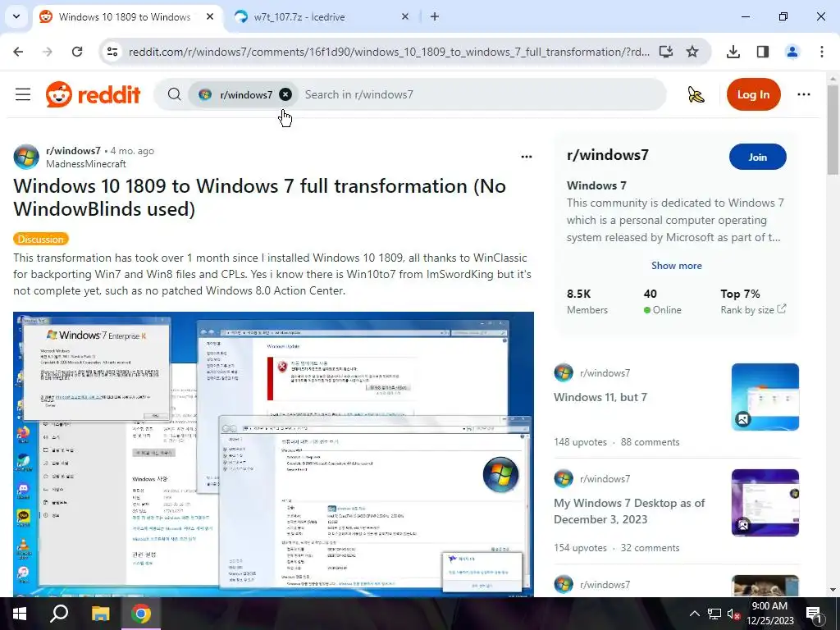The width and height of the screenshot is (840, 630).
Task: Click the page vertical scrollbar thumb
Action: [x=833, y=130]
